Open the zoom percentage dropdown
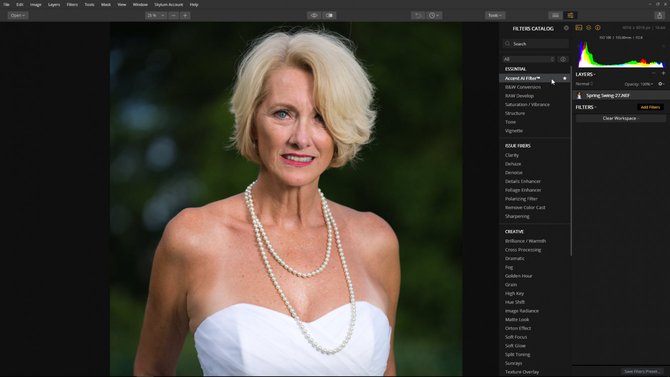The height and width of the screenshot is (377, 670). (x=156, y=15)
